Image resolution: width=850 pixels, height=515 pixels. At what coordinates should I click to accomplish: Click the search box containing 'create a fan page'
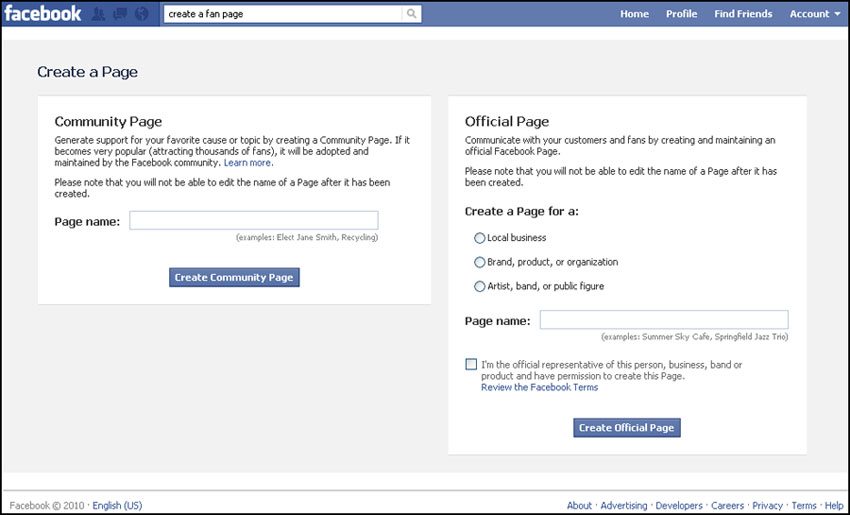tap(284, 14)
